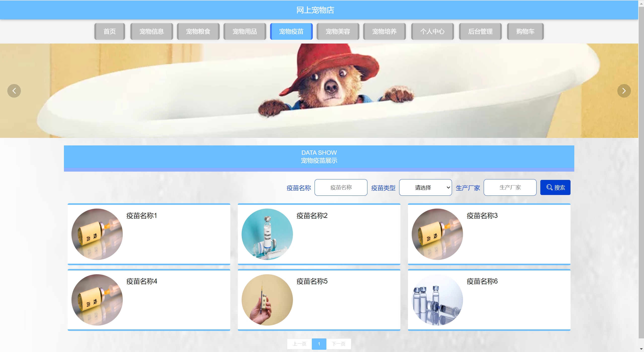Focus the 生产厂家 input field
644x352 pixels.
[x=510, y=187]
